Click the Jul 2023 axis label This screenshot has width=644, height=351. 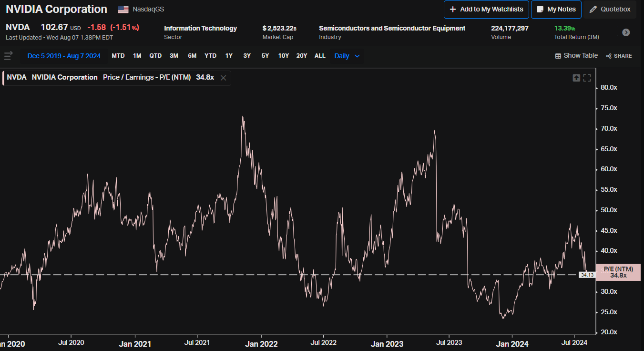[x=448, y=342]
